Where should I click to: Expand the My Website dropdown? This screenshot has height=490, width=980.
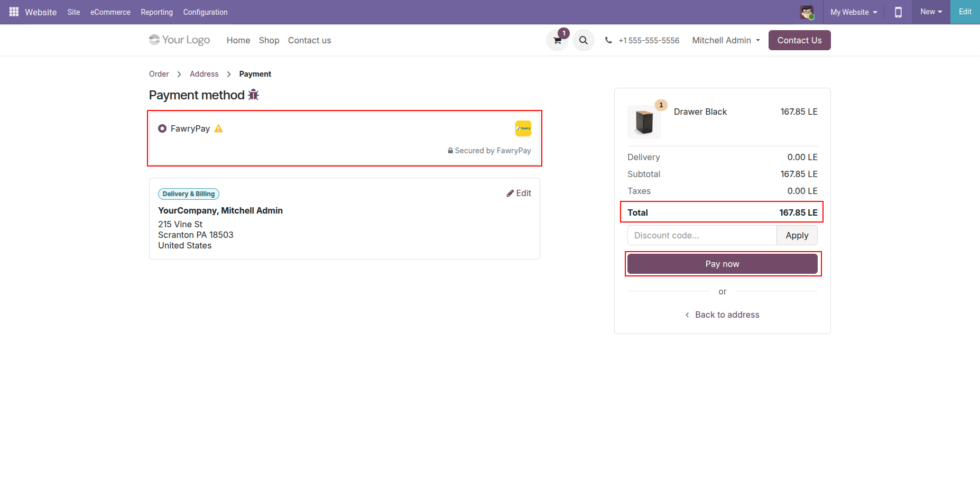[854, 12]
